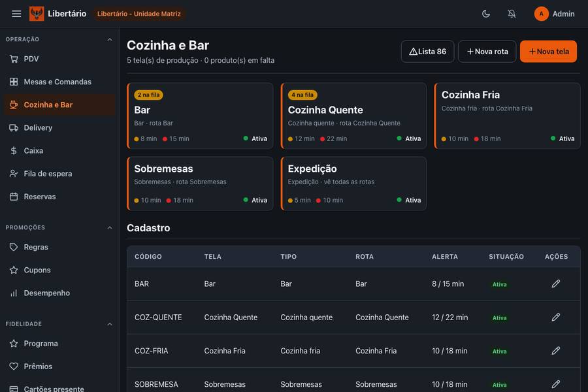This screenshot has width=588, height=392.
Task: Click the Regras tag icon
Action: (14, 247)
